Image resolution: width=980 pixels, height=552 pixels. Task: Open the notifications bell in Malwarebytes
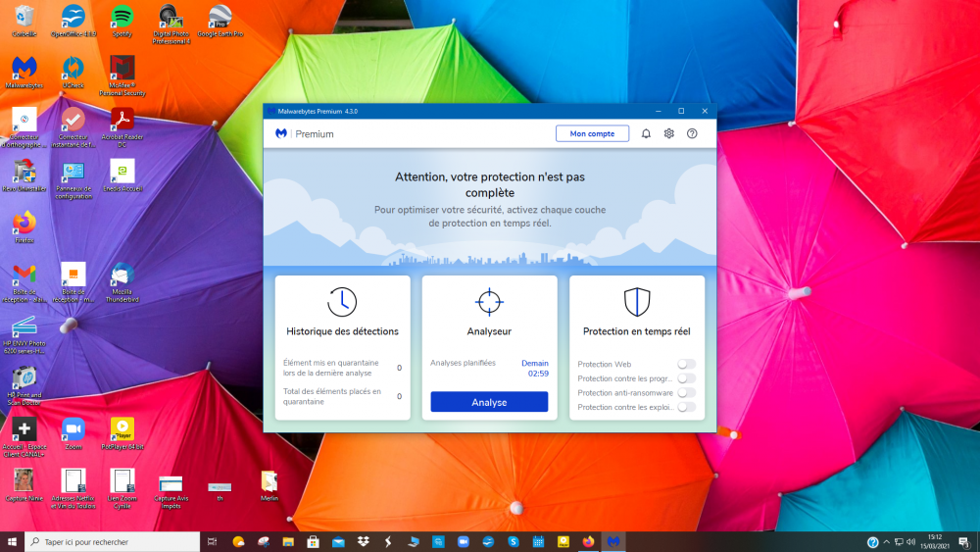point(646,133)
